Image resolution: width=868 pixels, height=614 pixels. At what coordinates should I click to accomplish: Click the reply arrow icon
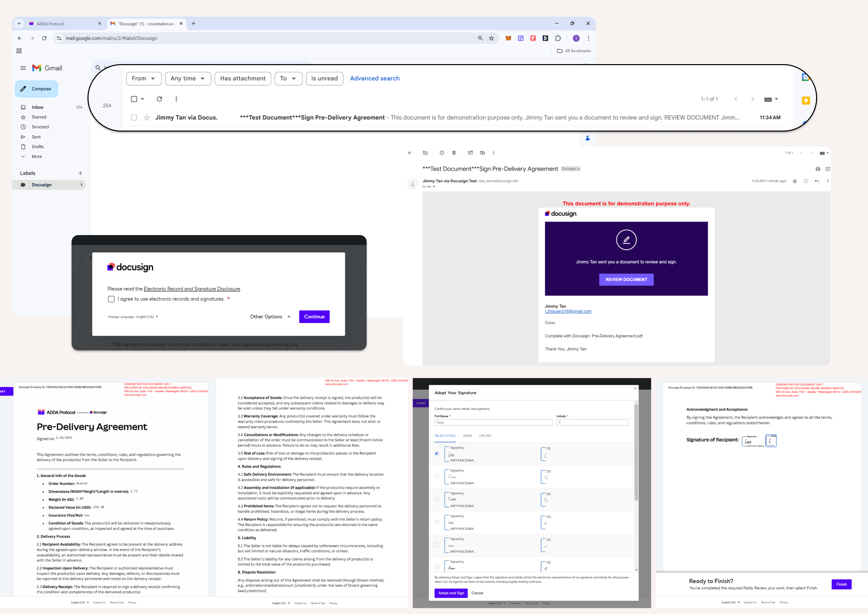[x=816, y=181]
